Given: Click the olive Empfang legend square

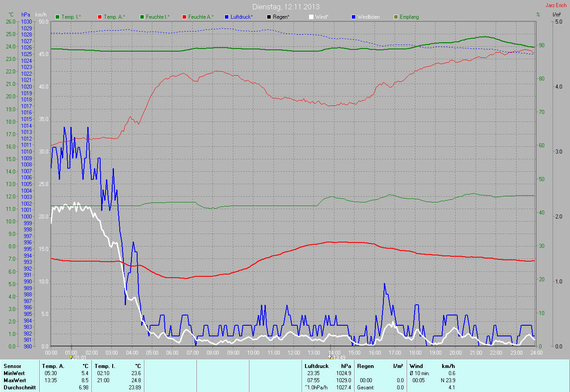Looking at the screenshot, I should [396, 17].
